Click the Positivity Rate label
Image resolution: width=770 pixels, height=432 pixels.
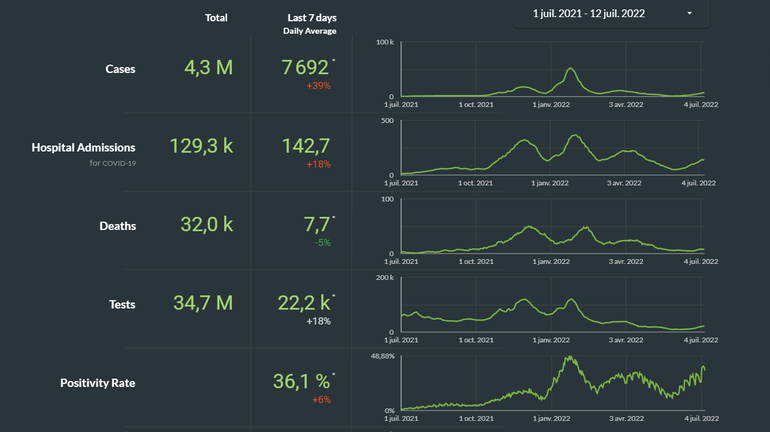point(97,383)
